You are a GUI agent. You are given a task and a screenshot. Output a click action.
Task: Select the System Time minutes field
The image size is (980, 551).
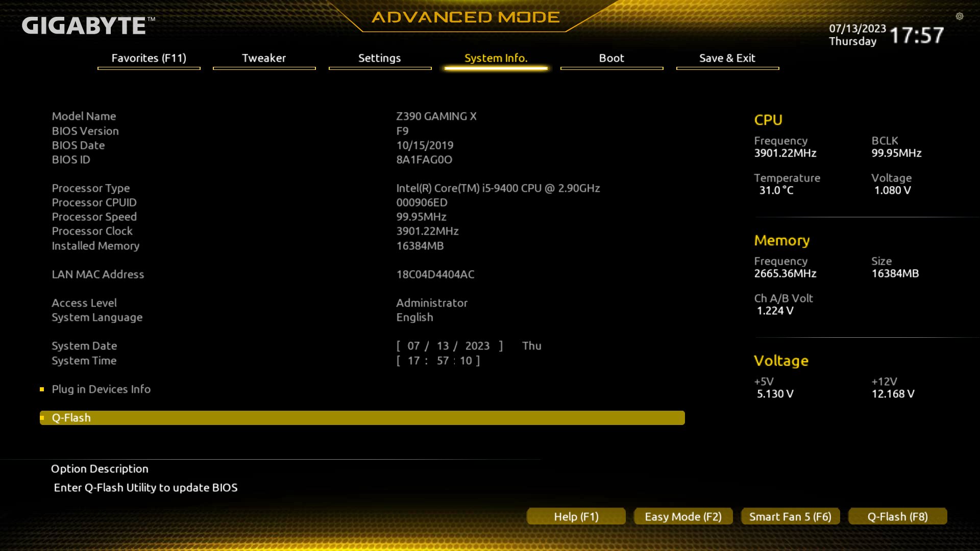[443, 361]
